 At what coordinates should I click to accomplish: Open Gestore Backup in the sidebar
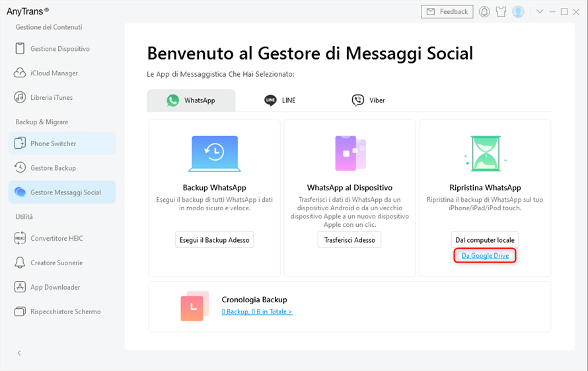click(62, 167)
